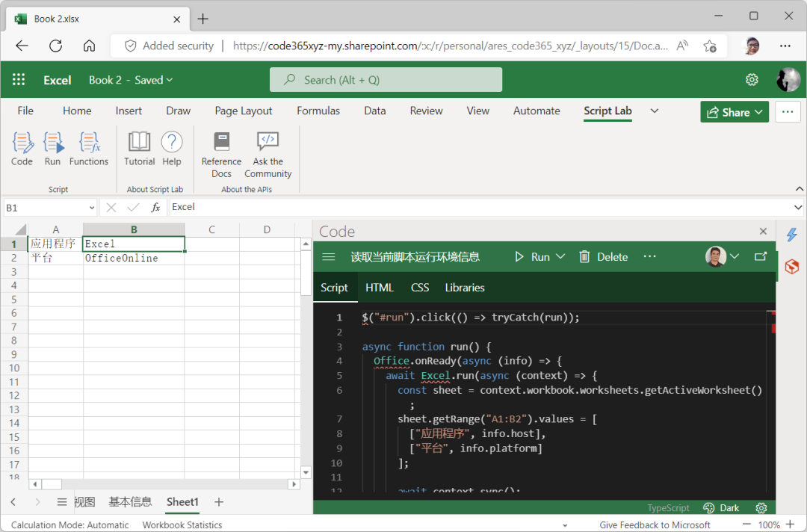Open the lightning bolt side pane icon
The height and width of the screenshot is (532, 807).
pos(792,235)
